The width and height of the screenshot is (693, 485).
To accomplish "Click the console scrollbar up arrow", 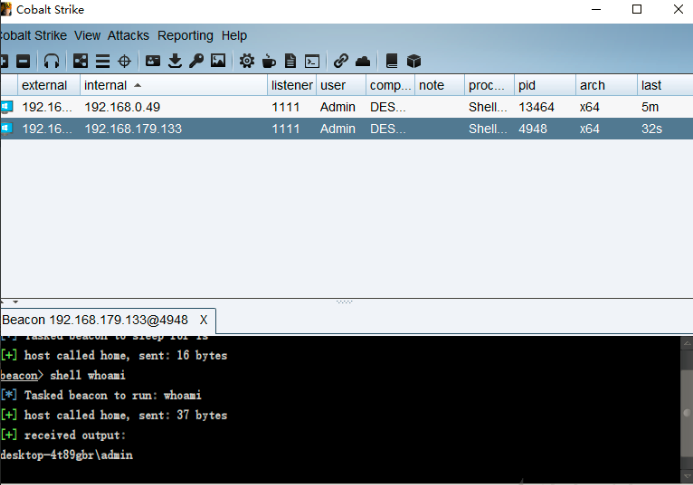I will pyautogui.click(x=686, y=343).
